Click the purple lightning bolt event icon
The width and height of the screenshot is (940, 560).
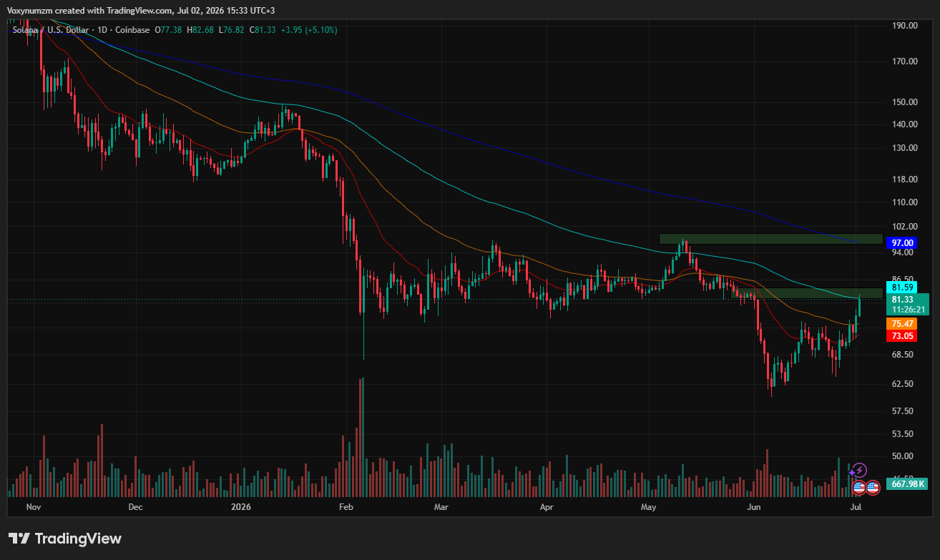point(860,470)
